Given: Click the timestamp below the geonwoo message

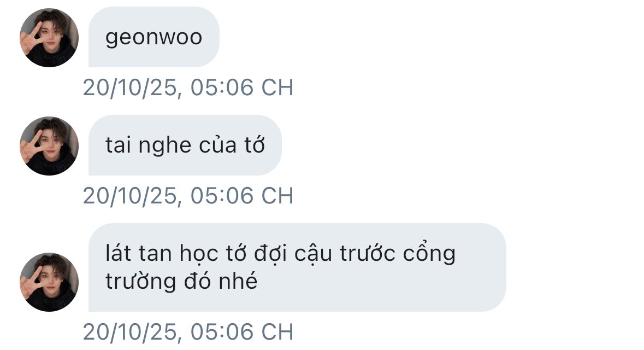Looking at the screenshot, I should click(188, 87).
